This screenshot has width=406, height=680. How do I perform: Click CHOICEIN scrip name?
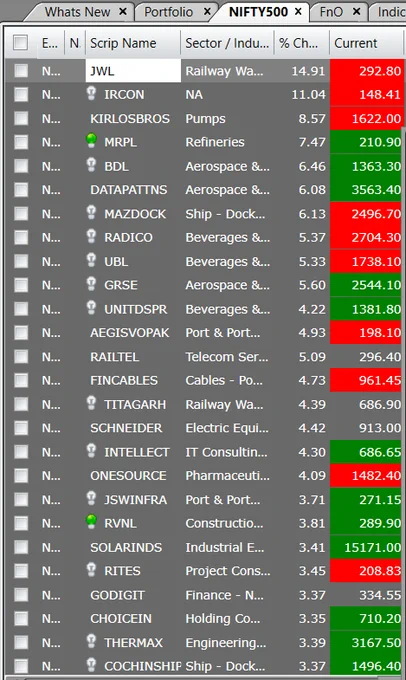[121, 618]
